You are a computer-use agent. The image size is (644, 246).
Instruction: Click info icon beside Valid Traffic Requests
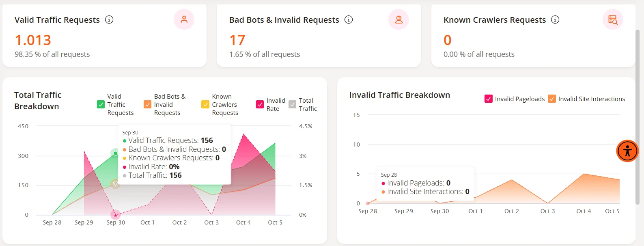(x=109, y=19)
